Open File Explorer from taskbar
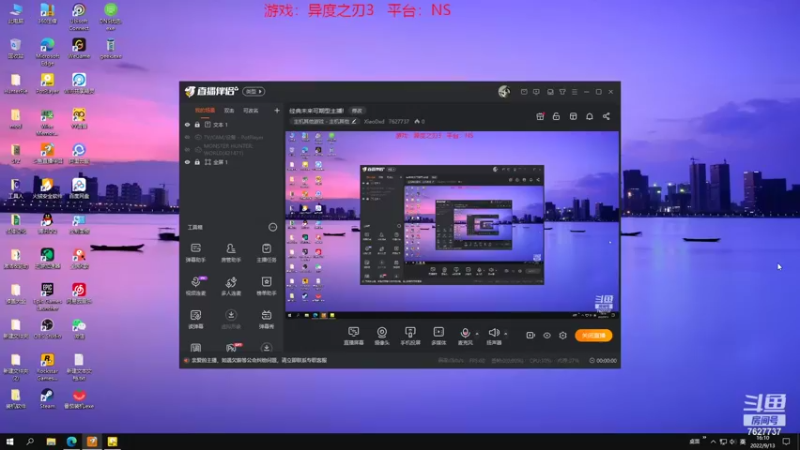Image resolution: width=800 pixels, height=450 pixels. point(51,441)
